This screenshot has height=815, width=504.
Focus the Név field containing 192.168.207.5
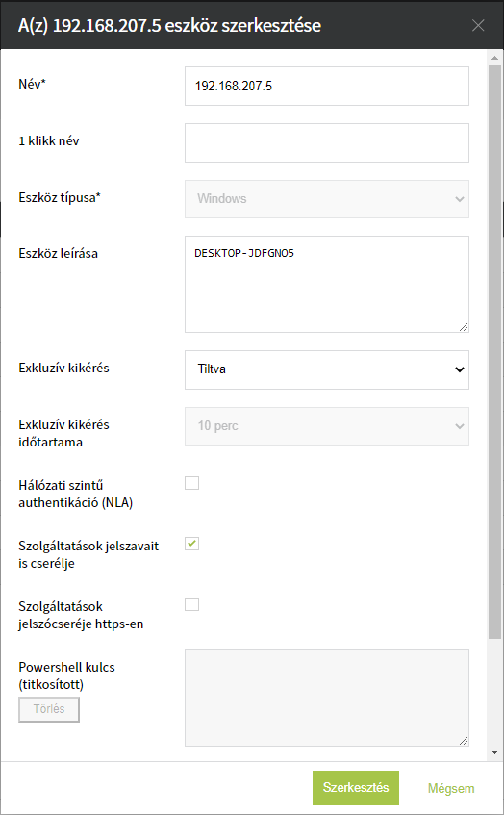327,86
